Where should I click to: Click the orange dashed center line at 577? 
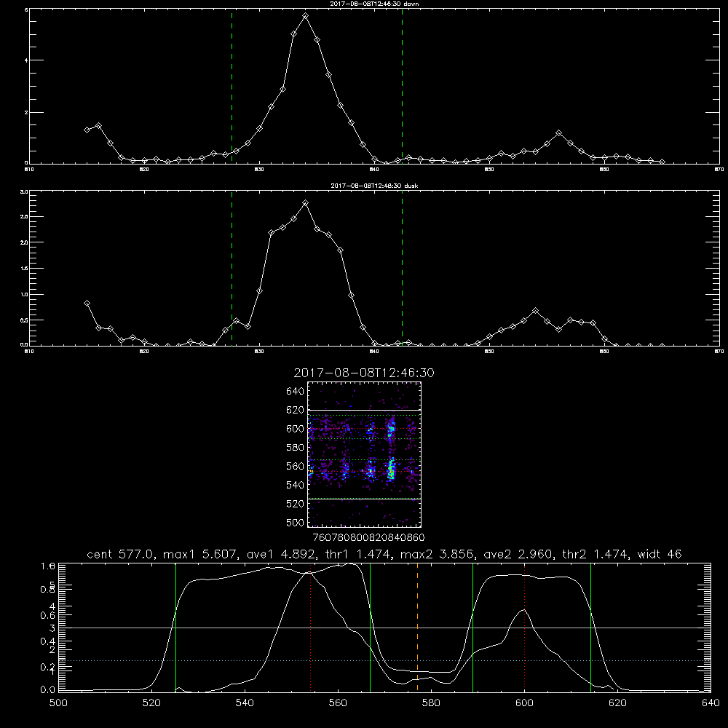pos(417,627)
